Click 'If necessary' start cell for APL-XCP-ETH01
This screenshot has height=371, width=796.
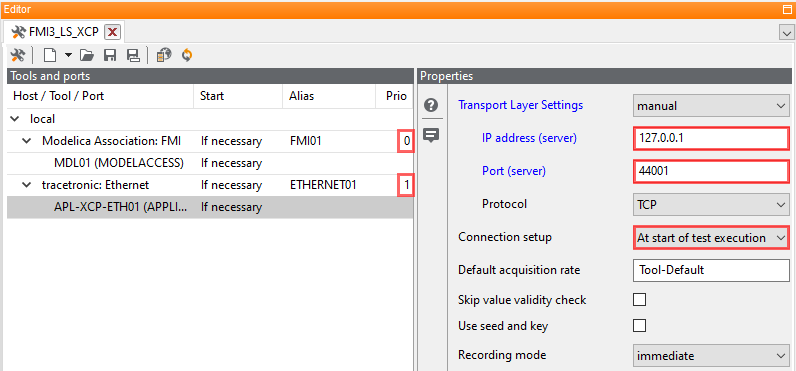pos(231,208)
